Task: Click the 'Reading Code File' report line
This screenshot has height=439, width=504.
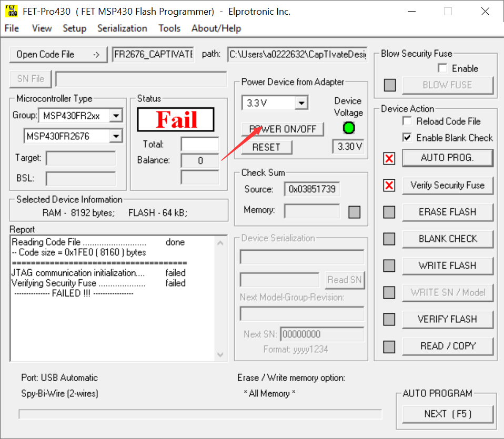Action: point(98,242)
